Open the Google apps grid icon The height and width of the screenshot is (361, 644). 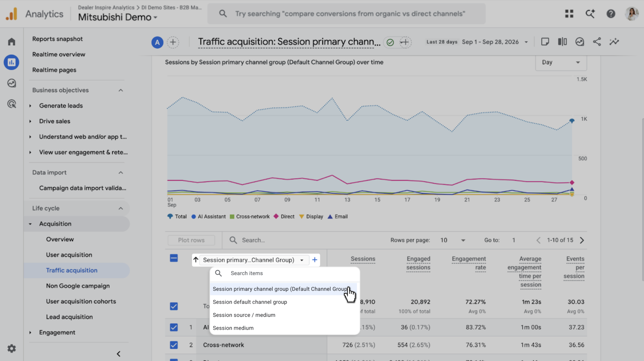click(569, 14)
